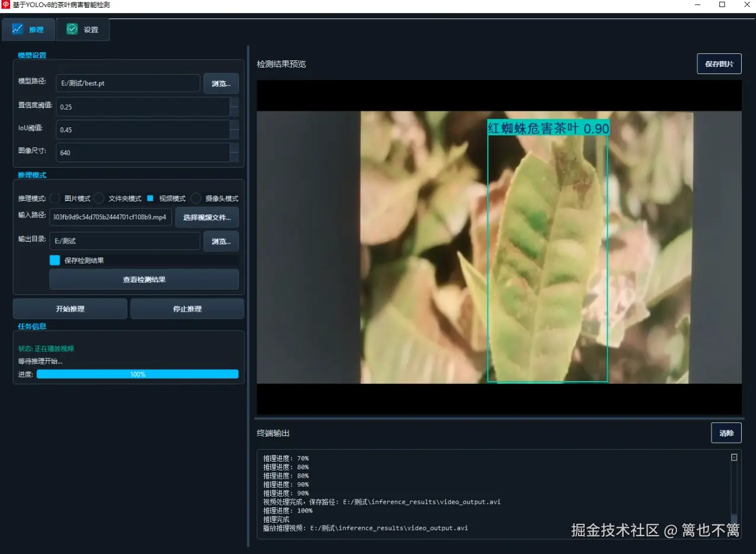
Task: Open the 设置 tab
Action: click(x=83, y=29)
